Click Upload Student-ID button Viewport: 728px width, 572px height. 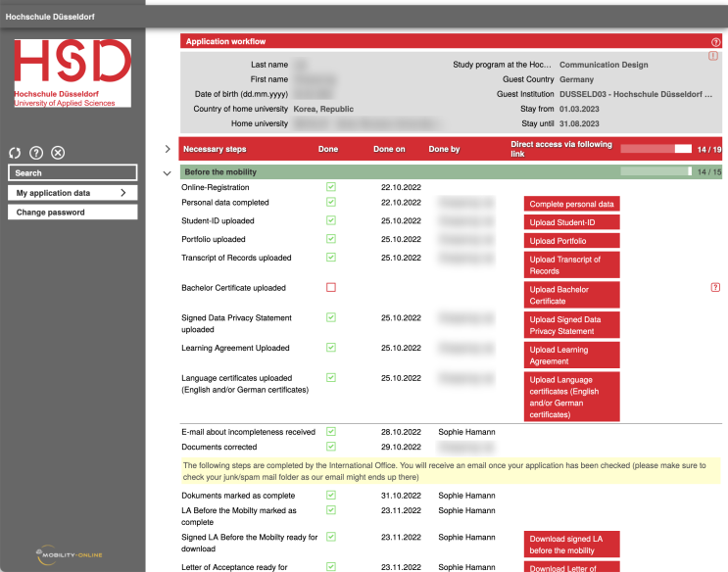pos(571,222)
